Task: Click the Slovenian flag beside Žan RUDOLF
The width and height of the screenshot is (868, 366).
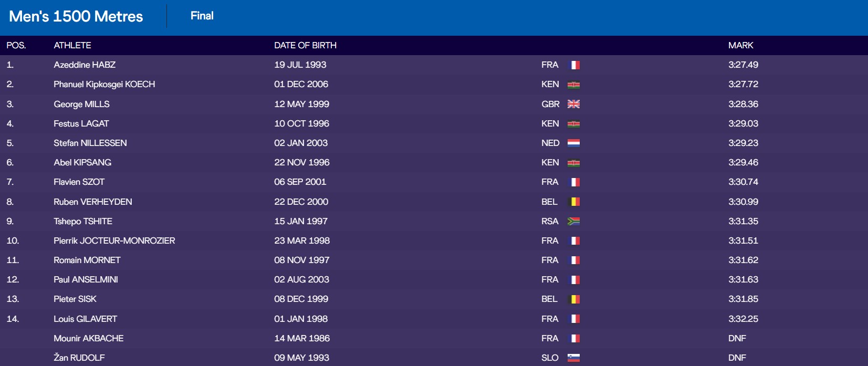Action: coord(574,358)
